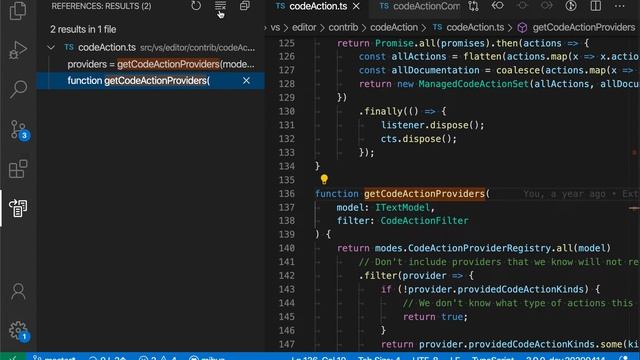The width and height of the screenshot is (640, 360).
Task: Open Source Control view with 3 badge
Action: [19, 130]
